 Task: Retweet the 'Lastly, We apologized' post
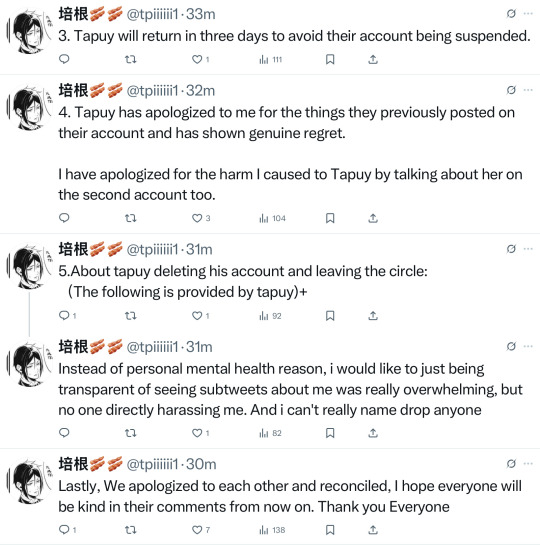click(131, 530)
